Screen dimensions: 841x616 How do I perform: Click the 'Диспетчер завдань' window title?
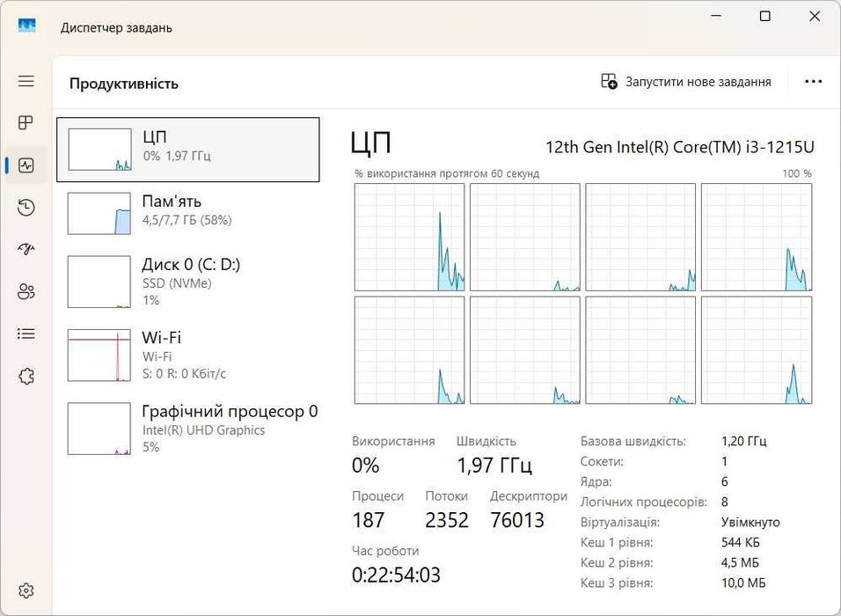click(116, 27)
